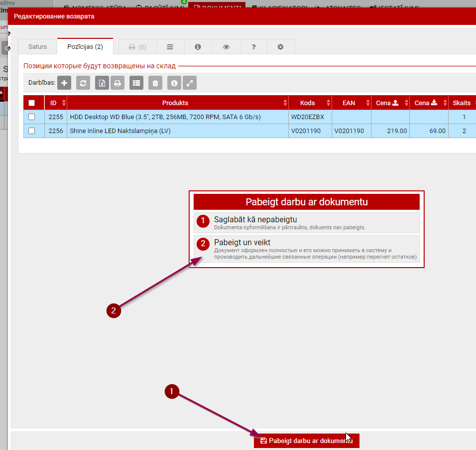The height and width of the screenshot is (450, 476).
Task: Click the trash delete icon
Action: [155, 83]
